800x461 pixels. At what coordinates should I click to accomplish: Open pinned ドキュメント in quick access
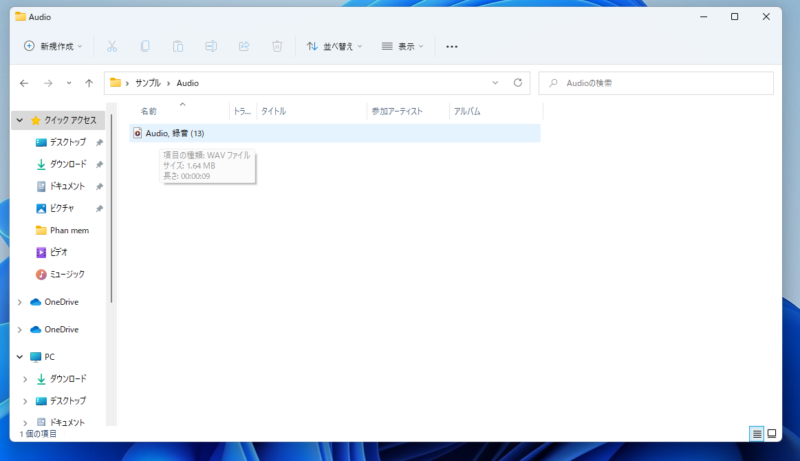[67, 186]
